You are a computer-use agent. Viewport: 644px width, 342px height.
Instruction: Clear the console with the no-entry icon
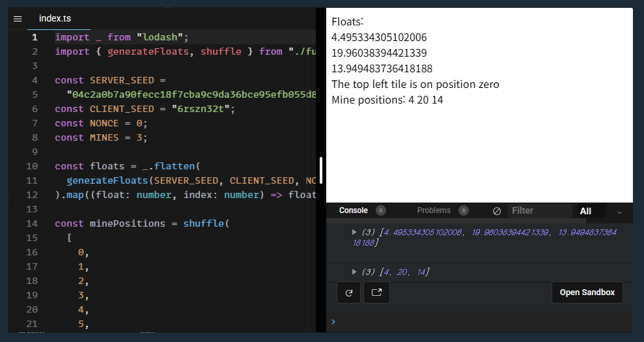click(497, 211)
